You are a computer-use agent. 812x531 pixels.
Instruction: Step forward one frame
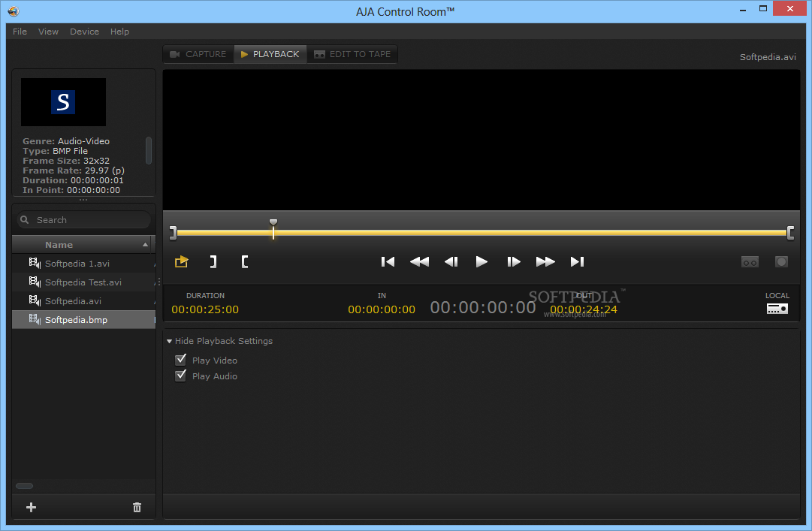514,261
